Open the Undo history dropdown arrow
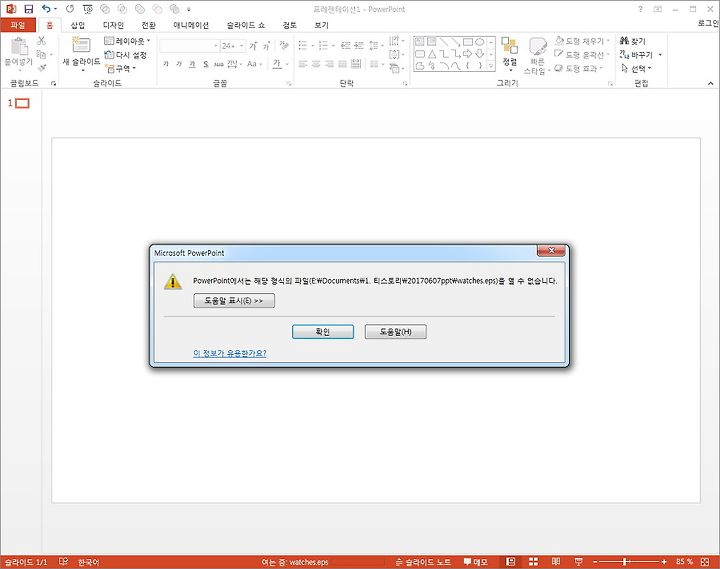Screen dimensions: 720x569 pos(56,9)
